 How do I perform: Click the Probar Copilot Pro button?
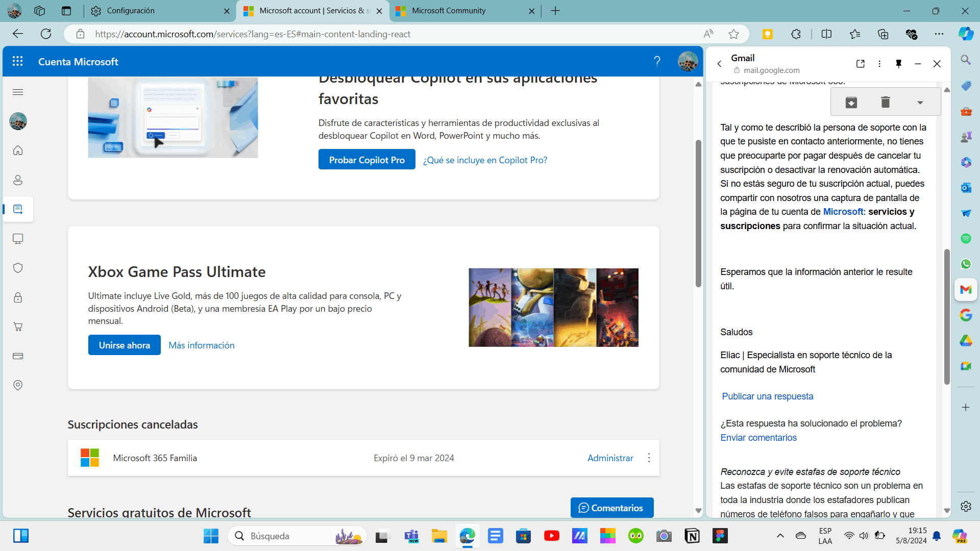tap(366, 160)
